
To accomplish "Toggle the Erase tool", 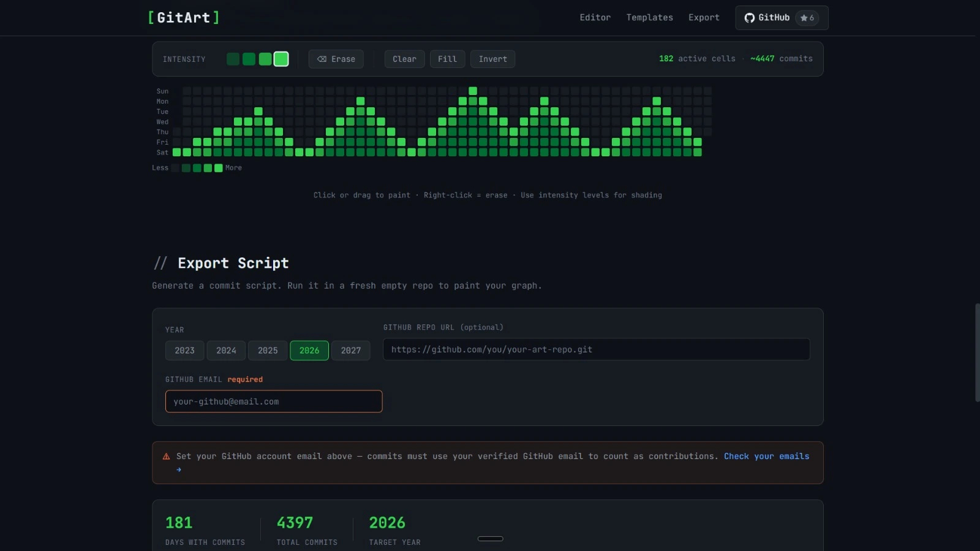I will (336, 59).
